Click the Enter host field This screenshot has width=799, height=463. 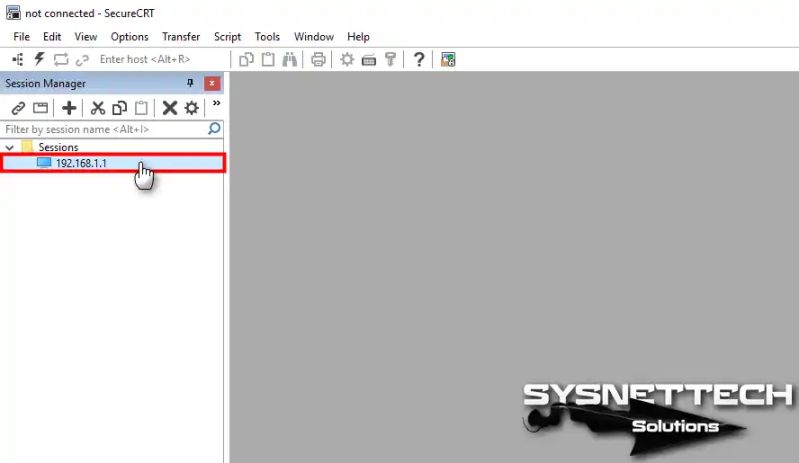(x=161, y=60)
